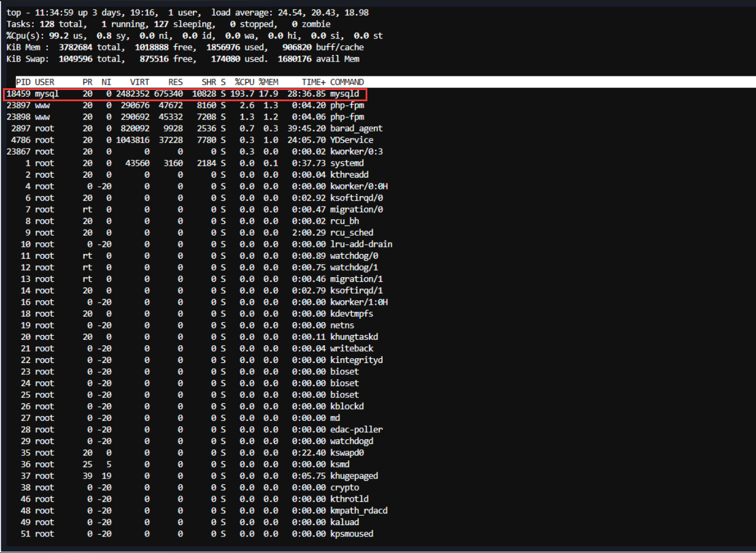Click the migration/0 command
Image resolution: width=756 pixels, height=553 pixels.
[356, 209]
